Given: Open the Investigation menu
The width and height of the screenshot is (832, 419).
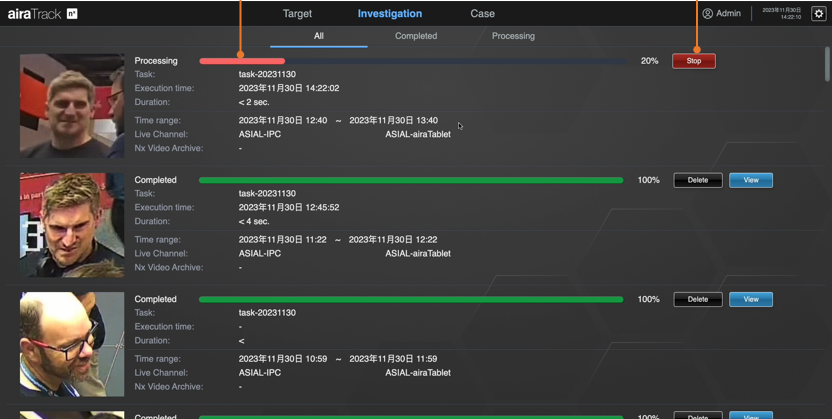Looking at the screenshot, I should tap(390, 14).
